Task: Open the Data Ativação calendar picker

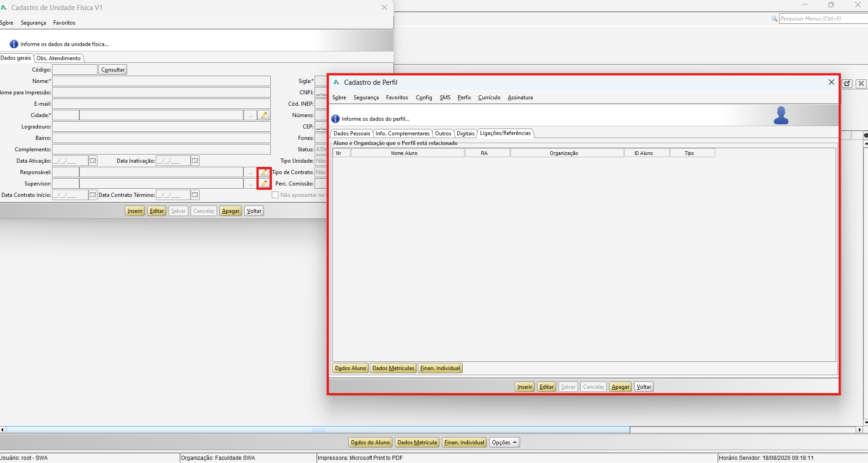Action: 93,161
